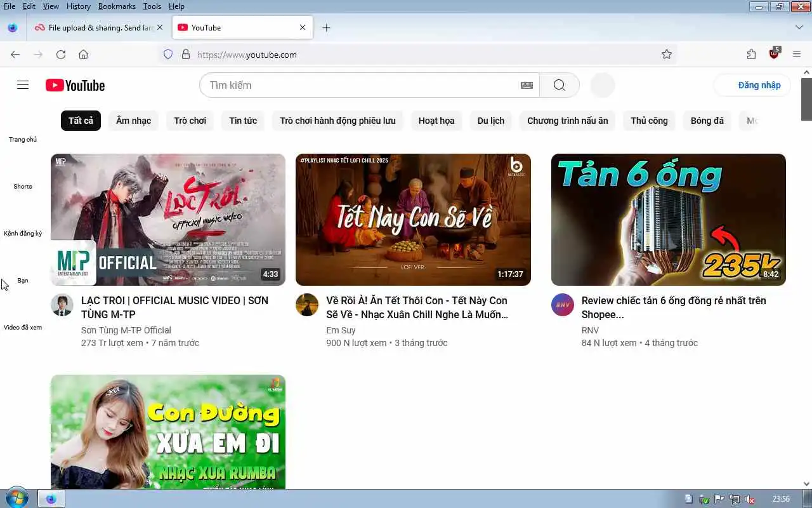Screen dimensions: 812x508
Task: Open the Bookmarks menu
Action: pyautogui.click(x=117, y=6)
